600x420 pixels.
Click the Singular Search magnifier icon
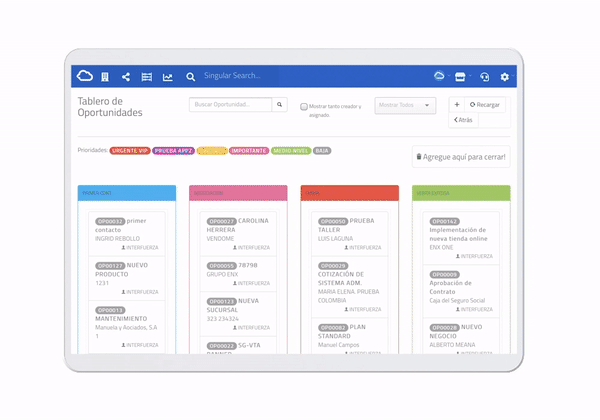(x=190, y=77)
